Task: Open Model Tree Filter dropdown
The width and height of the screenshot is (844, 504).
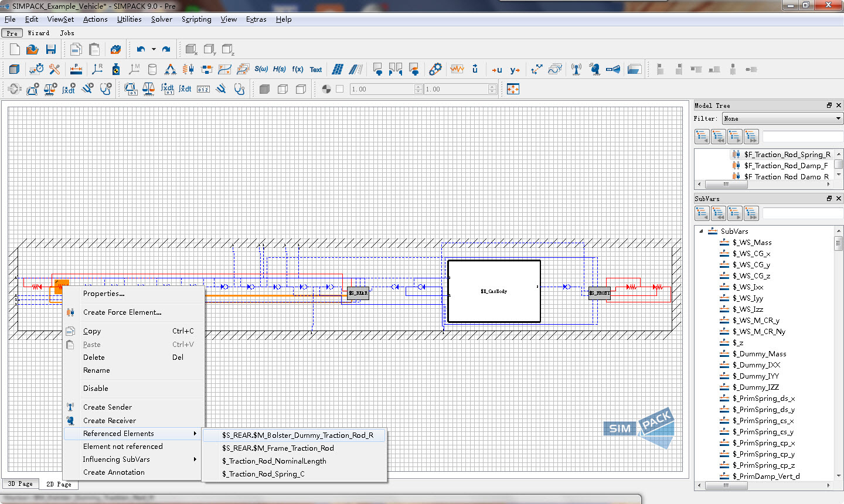Action: click(782, 118)
